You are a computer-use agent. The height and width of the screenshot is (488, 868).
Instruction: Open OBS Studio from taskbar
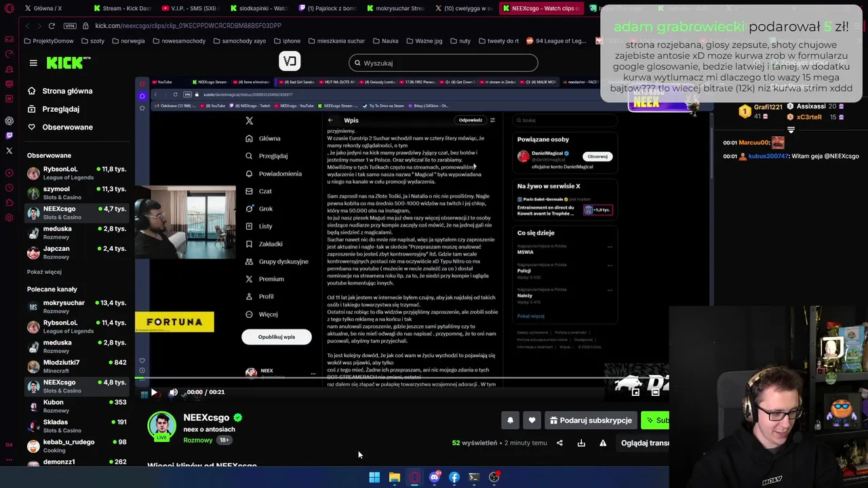click(x=494, y=477)
